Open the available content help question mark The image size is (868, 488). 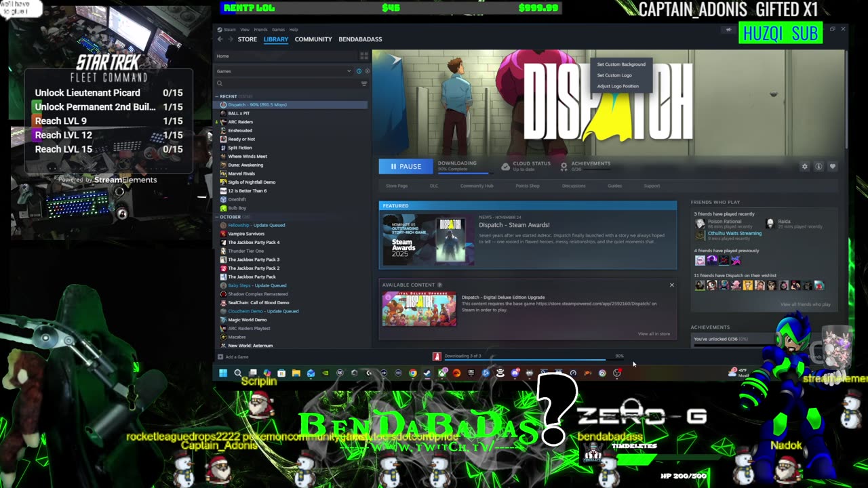(439, 285)
